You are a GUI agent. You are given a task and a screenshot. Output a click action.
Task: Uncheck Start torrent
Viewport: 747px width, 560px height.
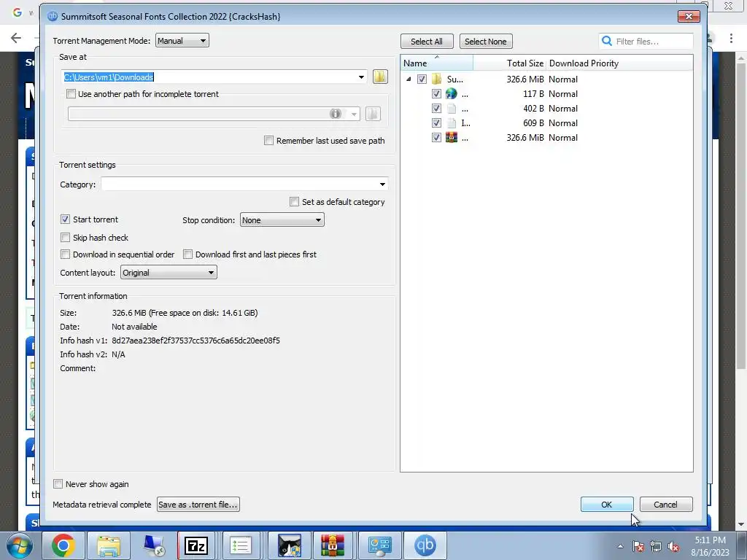tap(65, 219)
